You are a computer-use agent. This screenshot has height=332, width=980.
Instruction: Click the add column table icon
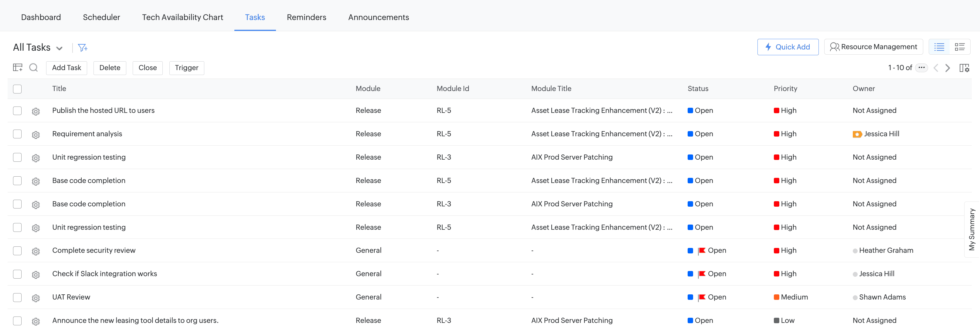coord(18,68)
